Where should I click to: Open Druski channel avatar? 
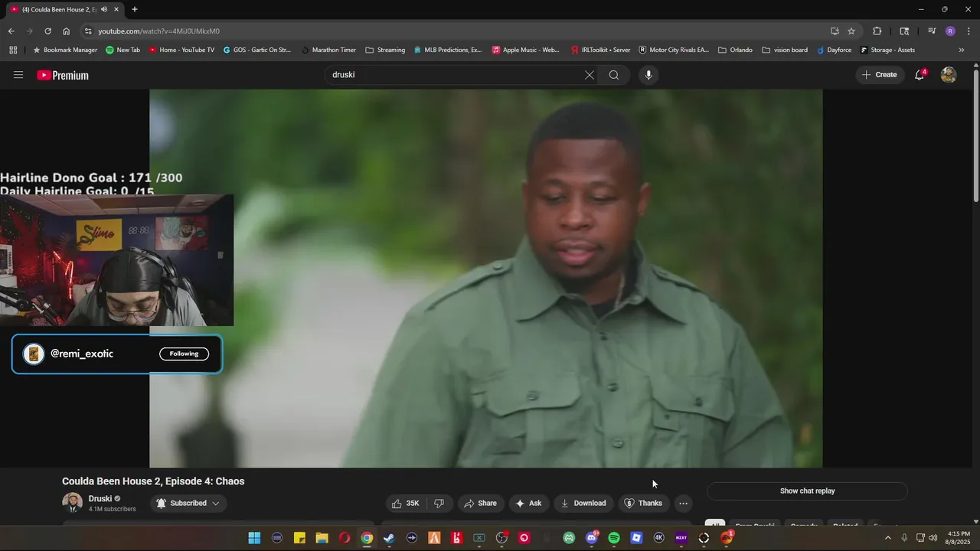pos(72,503)
